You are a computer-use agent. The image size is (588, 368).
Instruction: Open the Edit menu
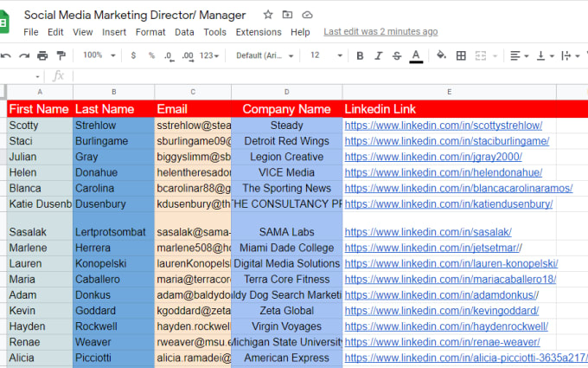55,32
